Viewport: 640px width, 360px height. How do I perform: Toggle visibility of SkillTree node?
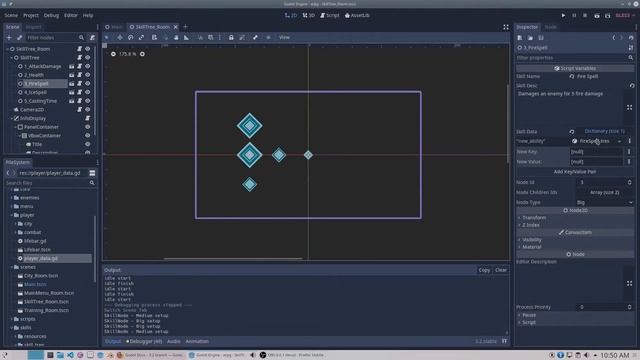click(87, 58)
